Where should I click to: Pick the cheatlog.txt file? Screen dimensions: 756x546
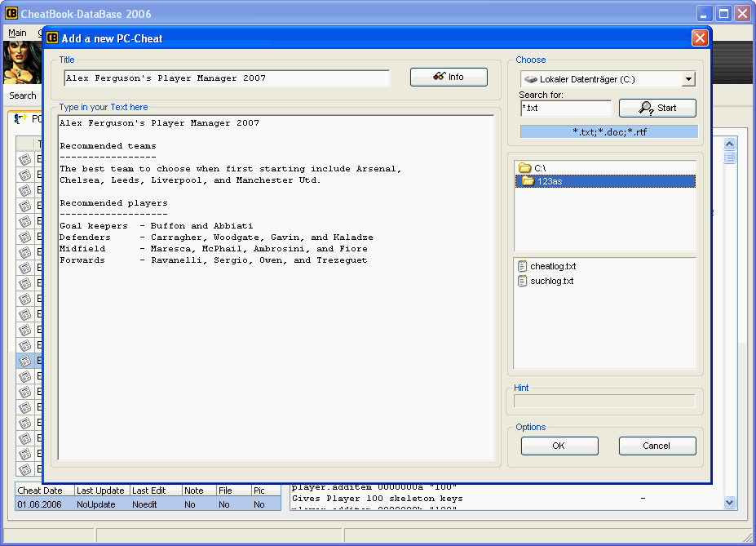pos(553,266)
